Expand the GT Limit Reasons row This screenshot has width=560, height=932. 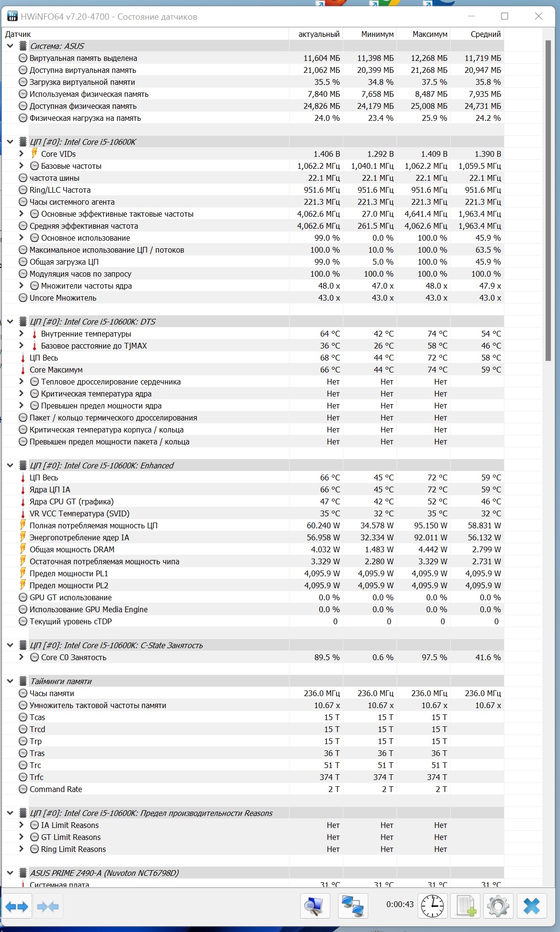(21, 837)
